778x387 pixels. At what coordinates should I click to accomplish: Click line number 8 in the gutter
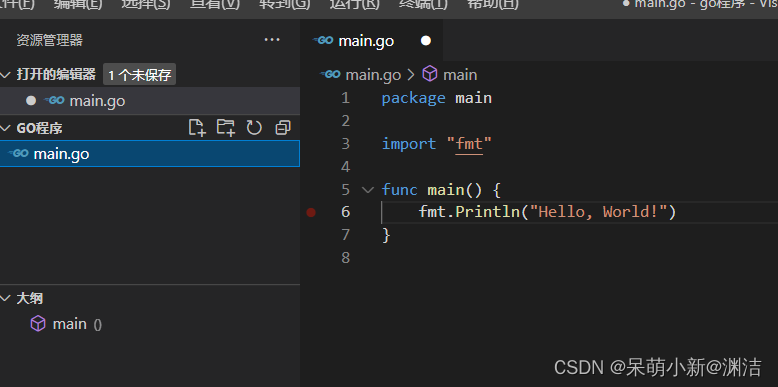tap(345, 258)
